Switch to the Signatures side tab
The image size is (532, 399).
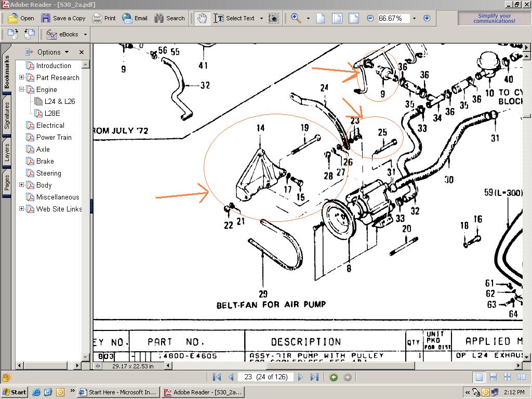click(7, 116)
